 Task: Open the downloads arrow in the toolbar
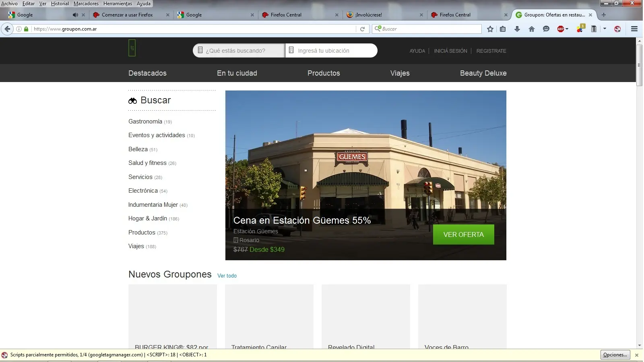tap(517, 29)
